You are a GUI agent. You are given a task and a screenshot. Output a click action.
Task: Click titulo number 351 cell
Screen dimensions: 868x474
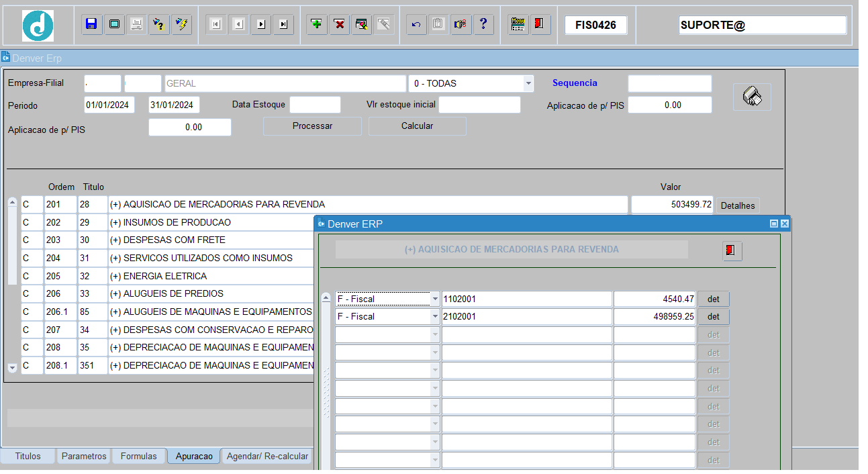(92, 365)
